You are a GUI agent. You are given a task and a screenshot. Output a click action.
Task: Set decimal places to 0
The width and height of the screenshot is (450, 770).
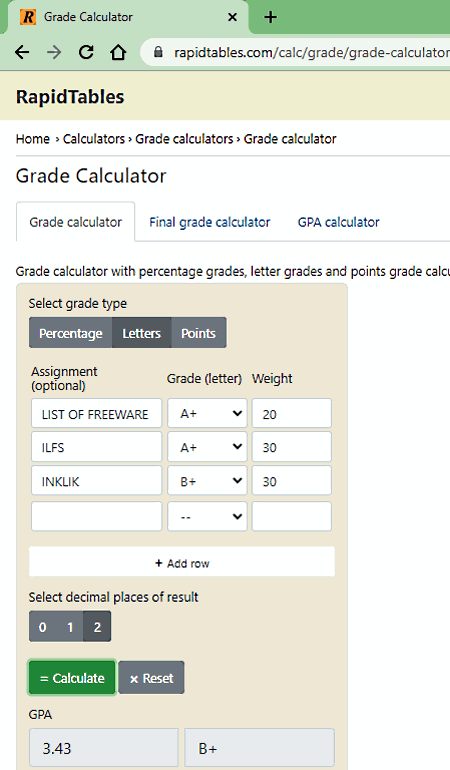click(43, 627)
